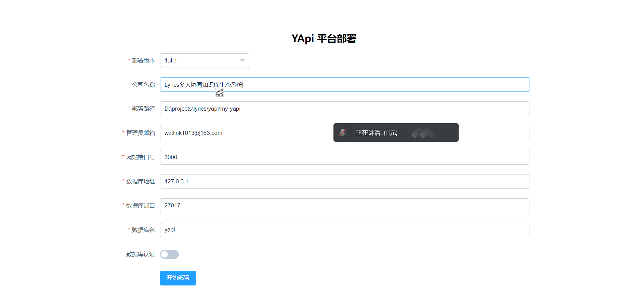Click the 数据库名 label text
This screenshot has width=644, height=294.
[143, 230]
